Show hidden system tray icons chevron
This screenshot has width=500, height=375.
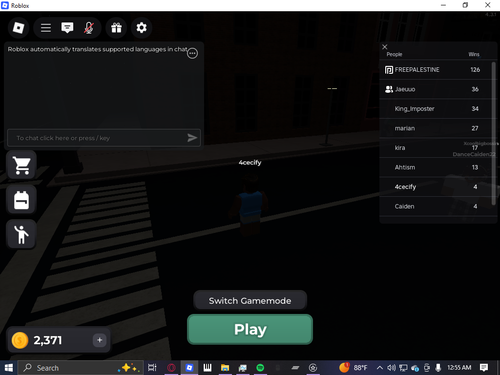pyautogui.click(x=380, y=368)
